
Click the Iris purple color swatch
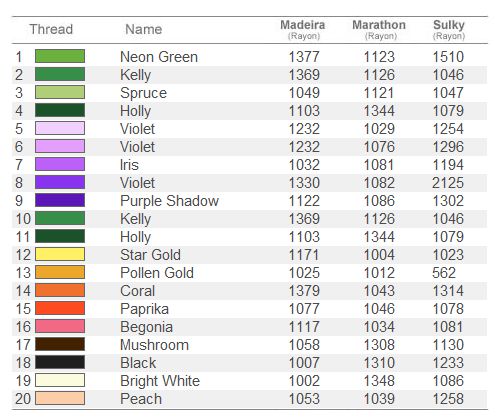[x=60, y=164]
